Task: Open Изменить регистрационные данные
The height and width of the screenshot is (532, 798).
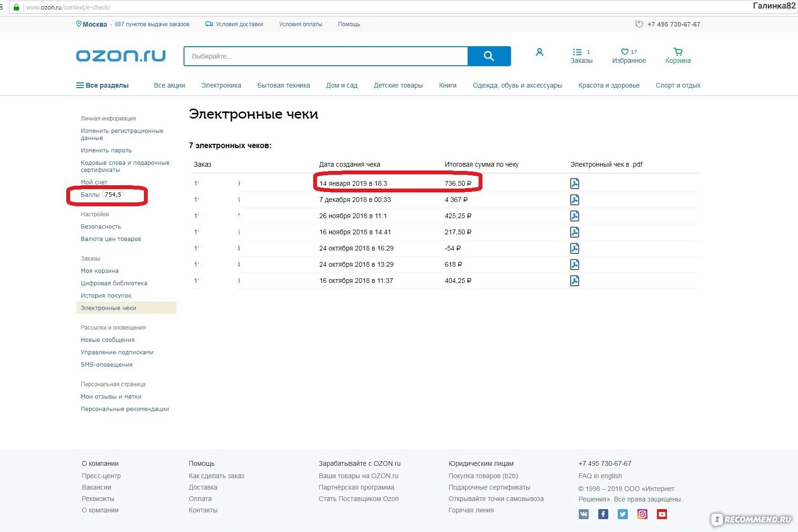Action: pos(122,134)
